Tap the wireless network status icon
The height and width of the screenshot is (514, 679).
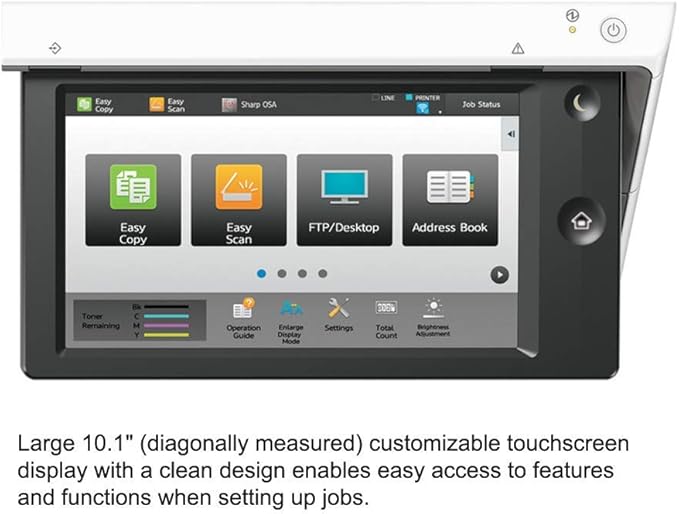(x=423, y=108)
